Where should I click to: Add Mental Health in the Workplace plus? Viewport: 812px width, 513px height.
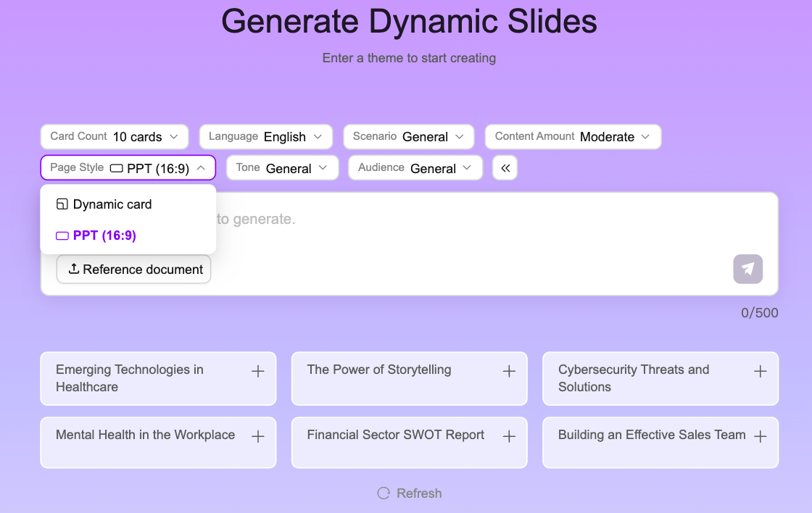coord(257,436)
